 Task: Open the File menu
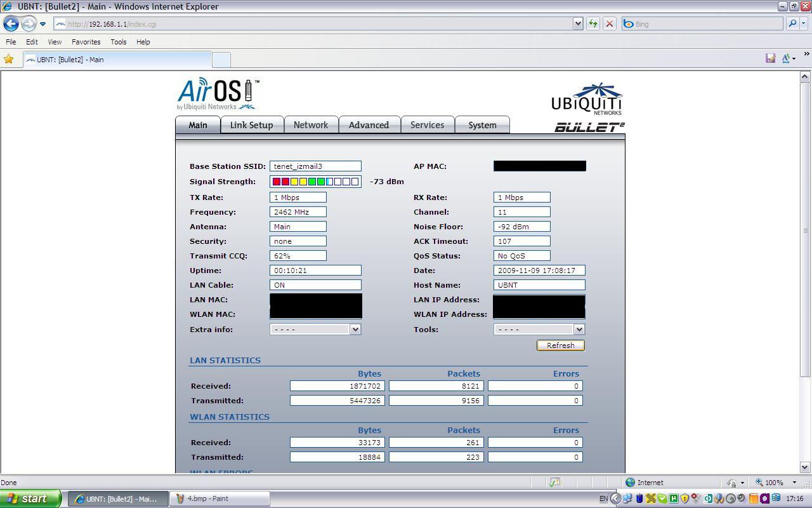tap(11, 42)
